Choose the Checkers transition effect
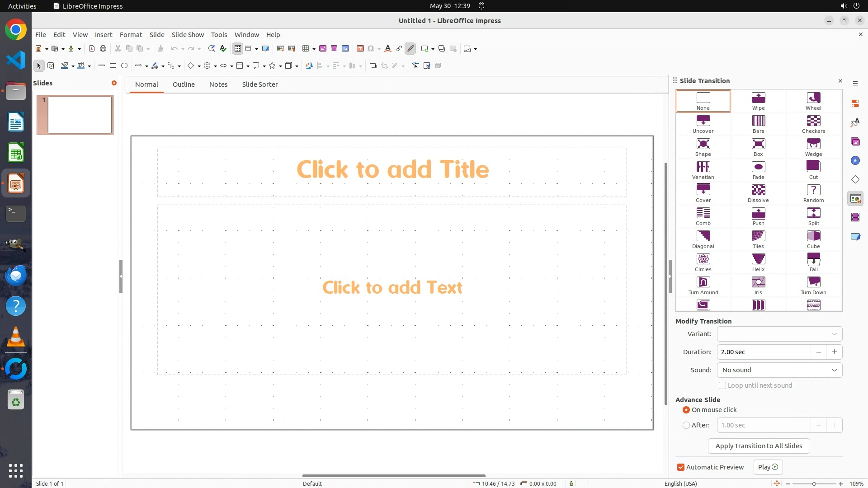The height and width of the screenshot is (488, 868). point(813,124)
